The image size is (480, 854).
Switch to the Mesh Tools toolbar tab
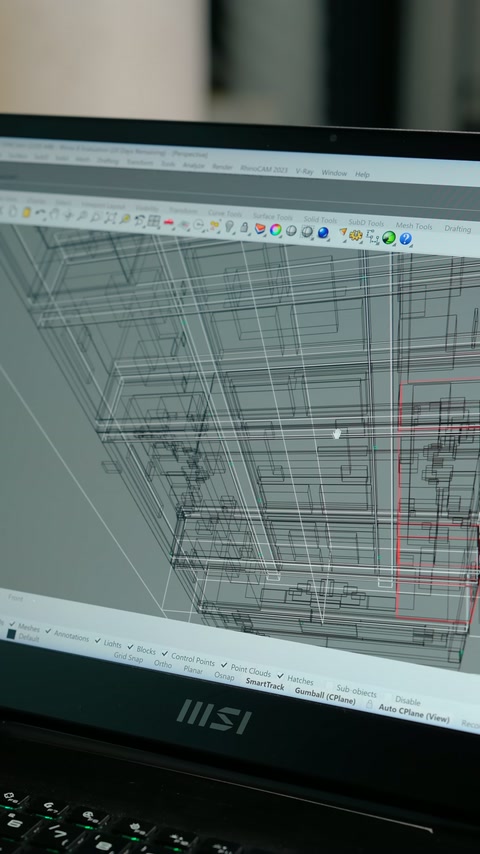tap(414, 225)
